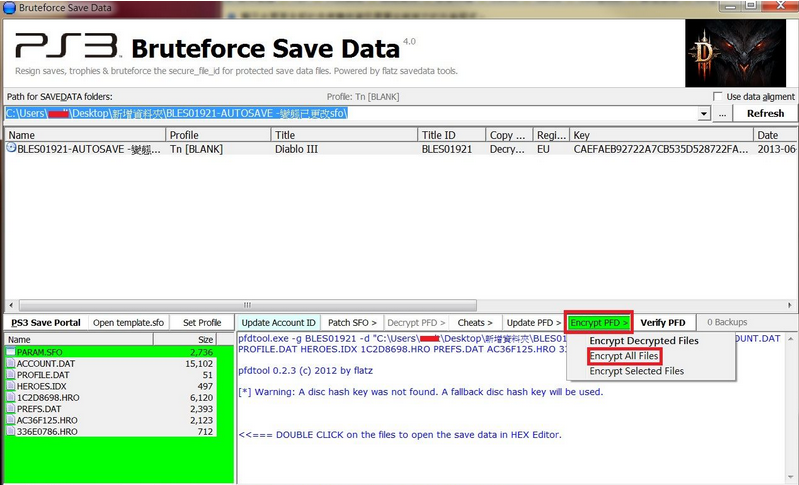Click the log pane scroll up arrow
Screen dimensions: 799x485
790,339
